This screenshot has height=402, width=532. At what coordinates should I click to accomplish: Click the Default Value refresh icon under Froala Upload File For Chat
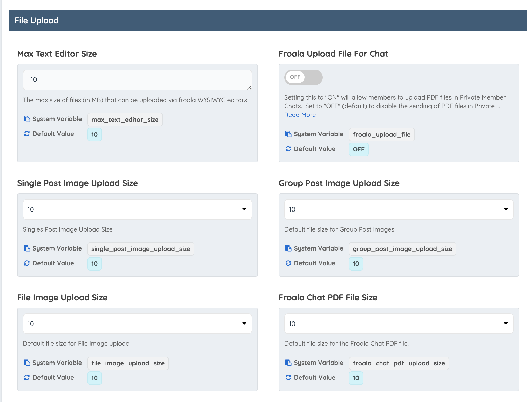click(x=288, y=149)
